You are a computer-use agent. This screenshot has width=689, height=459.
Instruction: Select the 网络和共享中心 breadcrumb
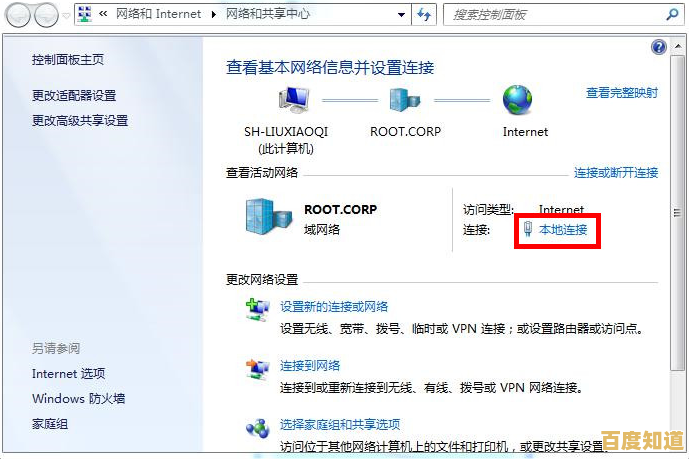point(268,14)
